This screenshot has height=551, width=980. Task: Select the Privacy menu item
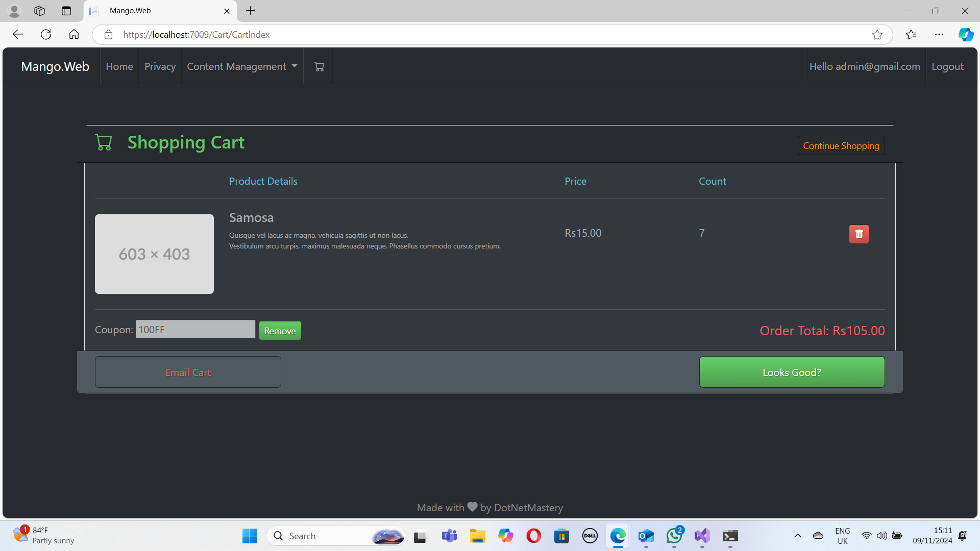click(160, 66)
